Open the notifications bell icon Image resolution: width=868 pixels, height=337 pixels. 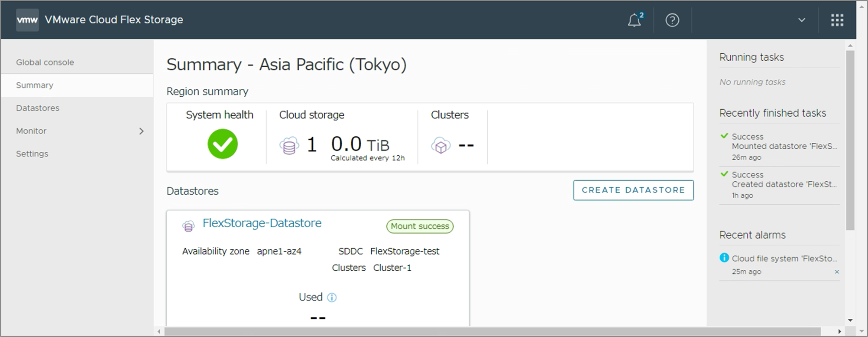point(634,20)
